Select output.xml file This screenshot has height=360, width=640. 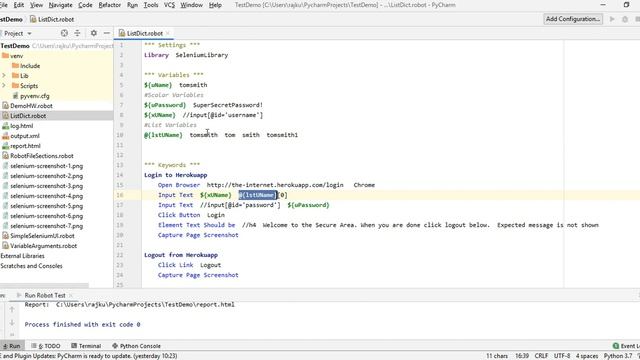point(21,136)
